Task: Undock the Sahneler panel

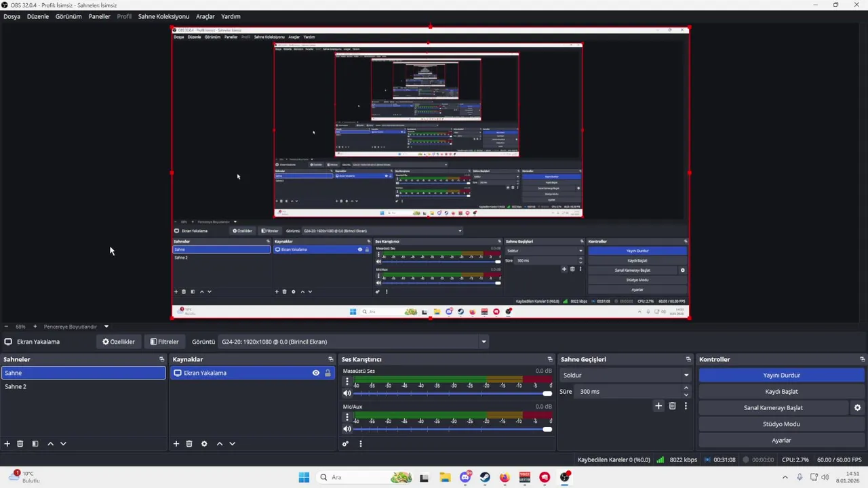Action: tap(161, 359)
